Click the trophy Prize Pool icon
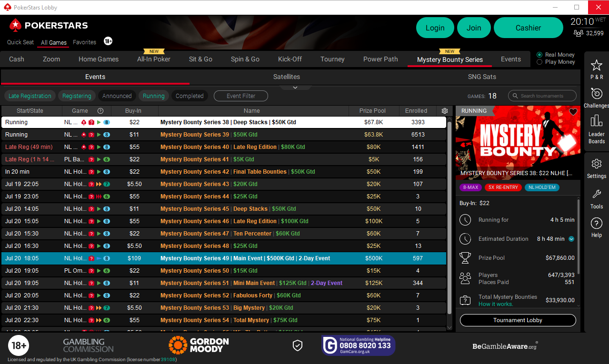 465,258
